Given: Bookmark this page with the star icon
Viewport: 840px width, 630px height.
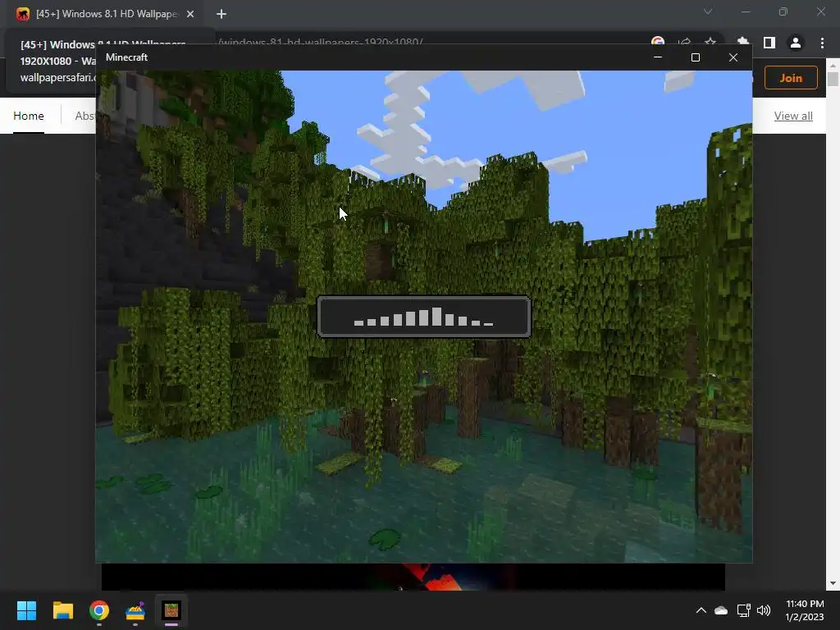Looking at the screenshot, I should [x=710, y=43].
